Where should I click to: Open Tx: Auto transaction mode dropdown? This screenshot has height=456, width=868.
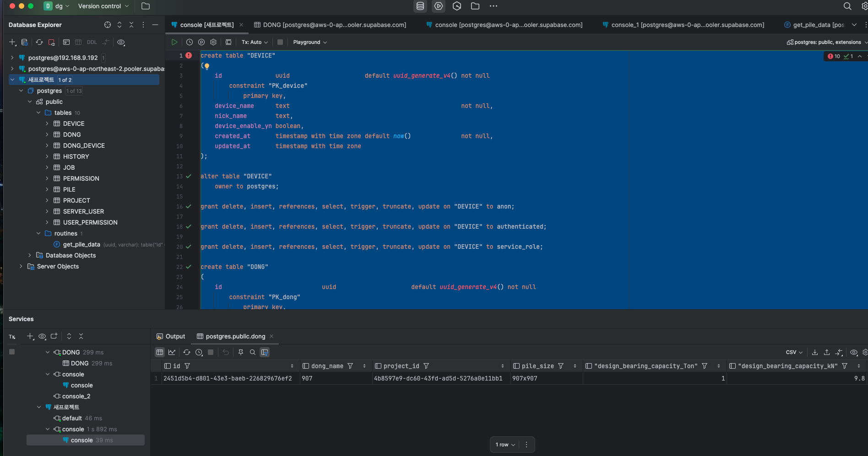click(x=255, y=42)
